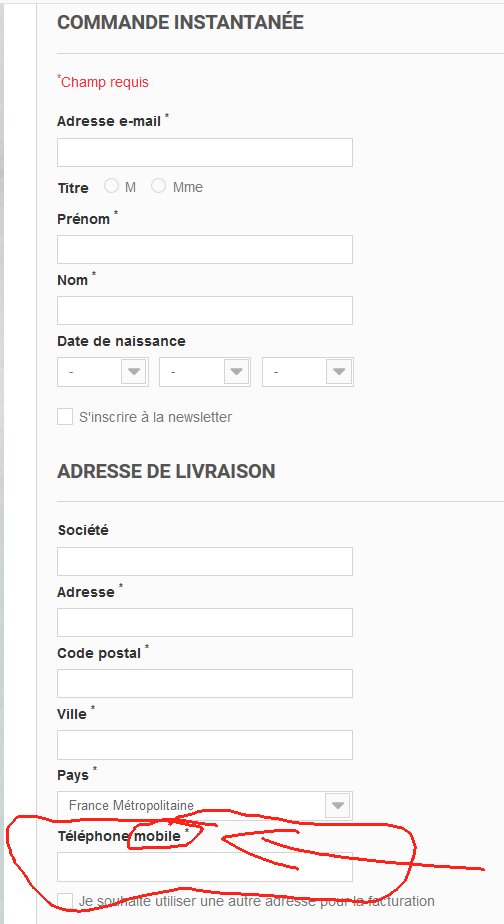This screenshot has height=924, width=504.
Task: Click the Société input field
Action: (205, 562)
